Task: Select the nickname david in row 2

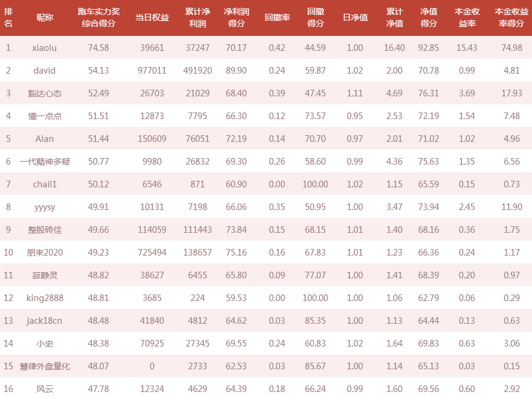Action: (44, 71)
